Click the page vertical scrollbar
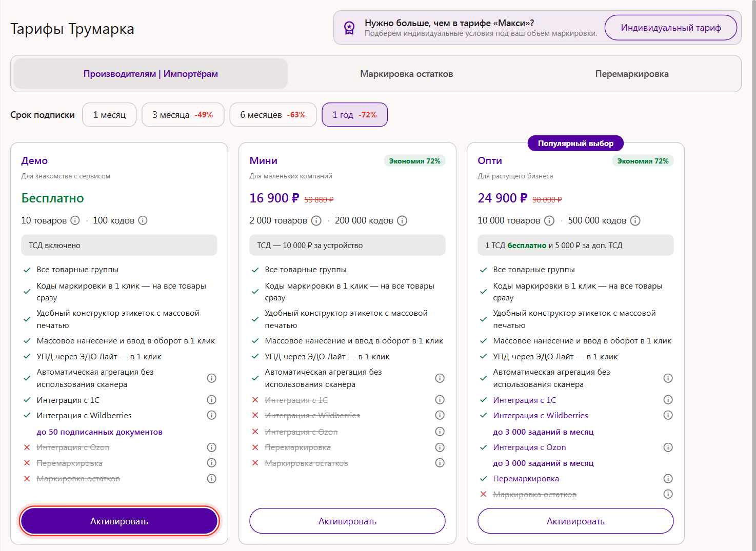Viewport: 756px width, 551px height. tap(754, 275)
